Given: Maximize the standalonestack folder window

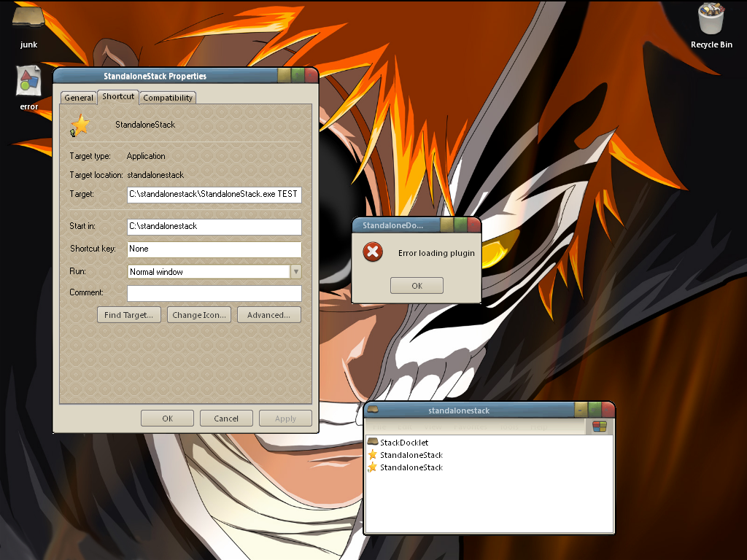Looking at the screenshot, I should click(x=594, y=410).
